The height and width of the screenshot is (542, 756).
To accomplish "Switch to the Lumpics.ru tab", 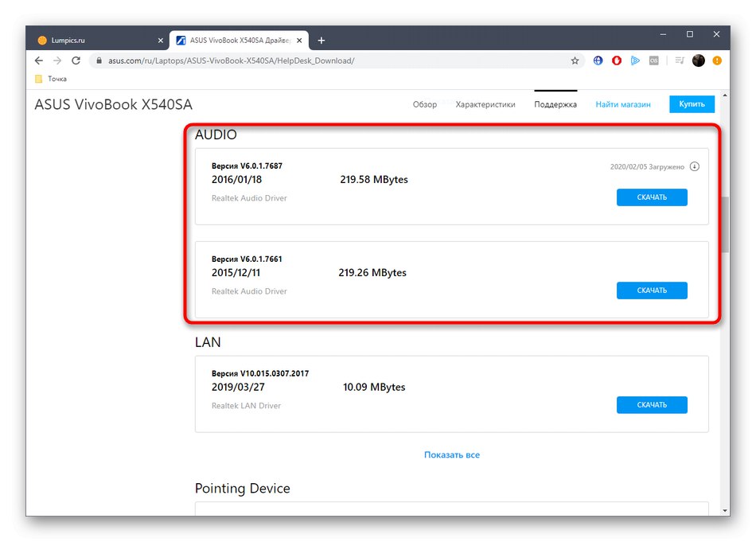I will (95, 40).
